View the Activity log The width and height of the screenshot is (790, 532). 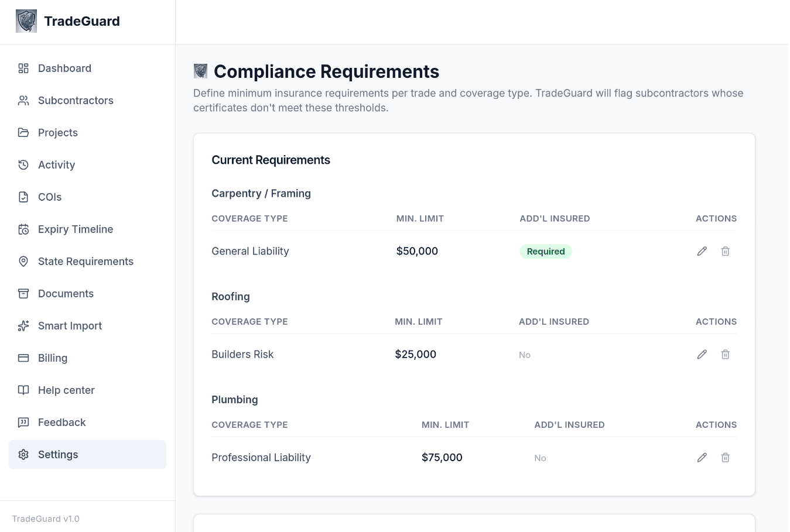point(87,165)
